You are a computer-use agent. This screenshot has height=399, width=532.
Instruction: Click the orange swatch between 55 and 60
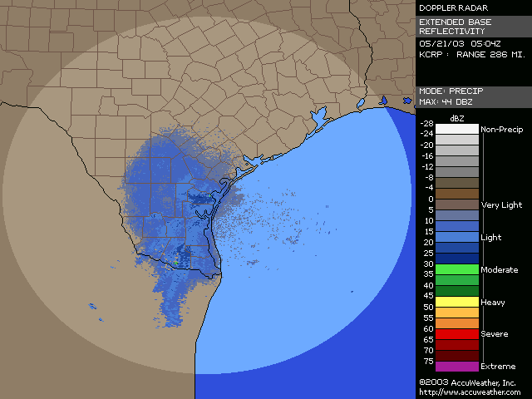point(457,323)
